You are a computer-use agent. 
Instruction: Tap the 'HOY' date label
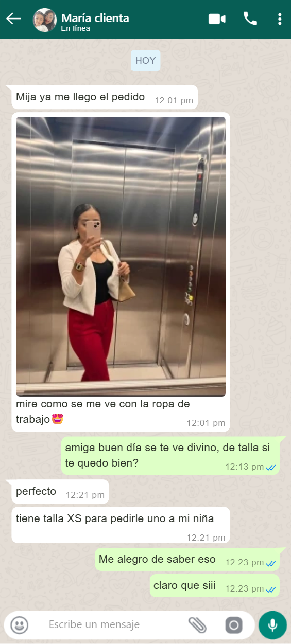145,61
